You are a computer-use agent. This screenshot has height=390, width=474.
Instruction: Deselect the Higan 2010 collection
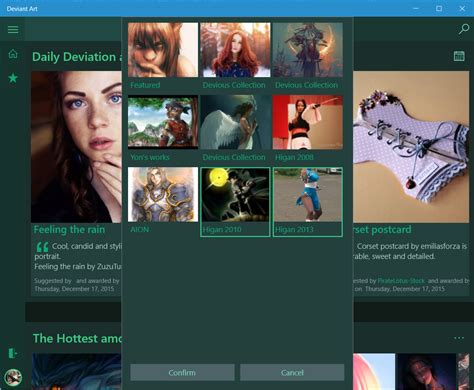[x=235, y=202]
